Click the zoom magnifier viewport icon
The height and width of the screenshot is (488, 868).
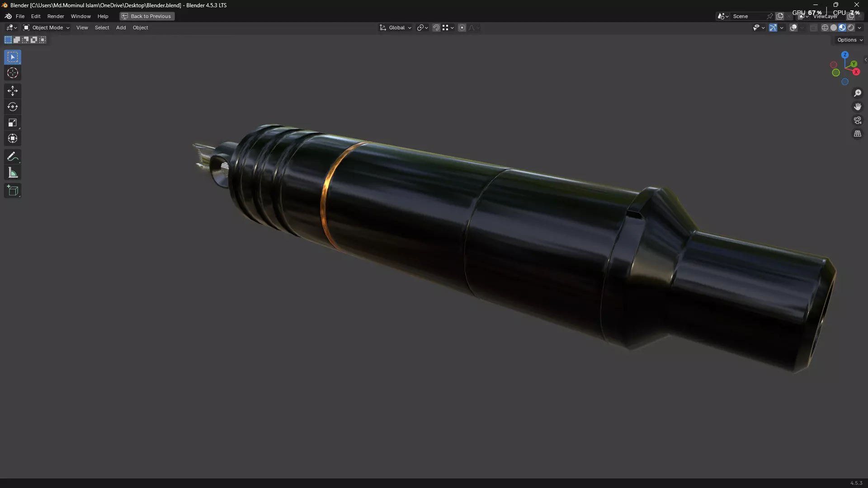[x=858, y=93]
